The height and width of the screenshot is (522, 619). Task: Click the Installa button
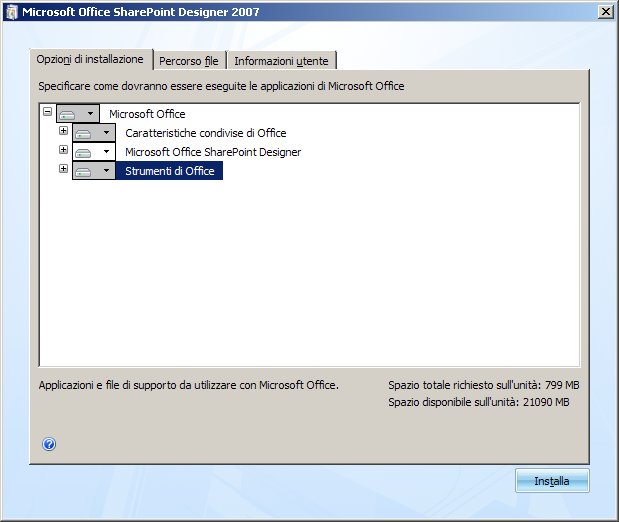click(x=552, y=481)
